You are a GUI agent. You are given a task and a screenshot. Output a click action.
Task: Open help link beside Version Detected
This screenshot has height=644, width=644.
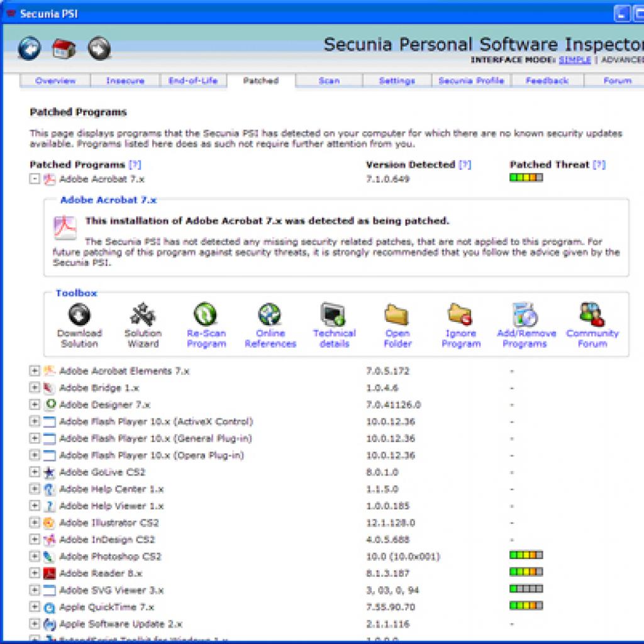tap(465, 165)
